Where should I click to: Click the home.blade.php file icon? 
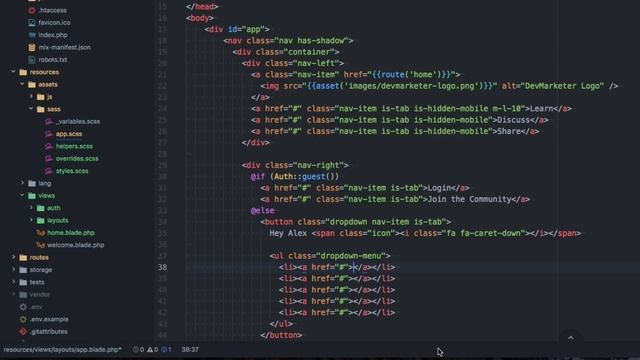click(40, 233)
